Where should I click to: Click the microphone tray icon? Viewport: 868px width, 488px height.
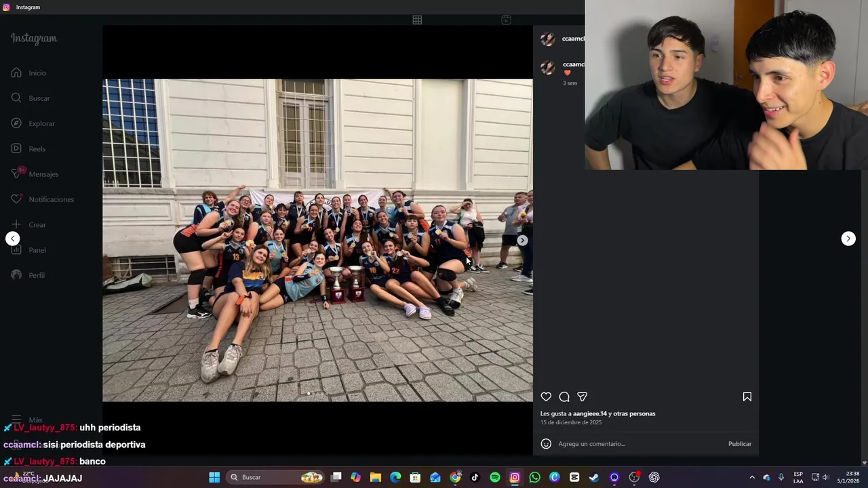[781, 477]
